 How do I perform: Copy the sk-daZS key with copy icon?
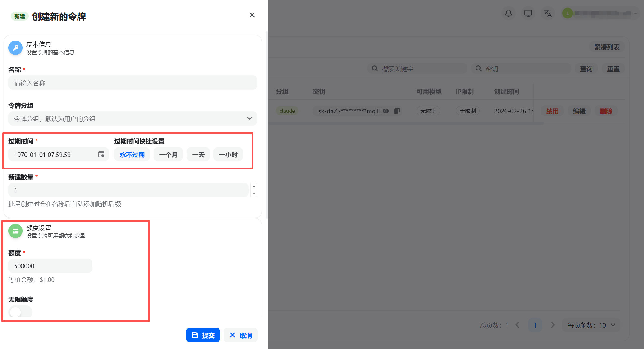[x=397, y=111]
